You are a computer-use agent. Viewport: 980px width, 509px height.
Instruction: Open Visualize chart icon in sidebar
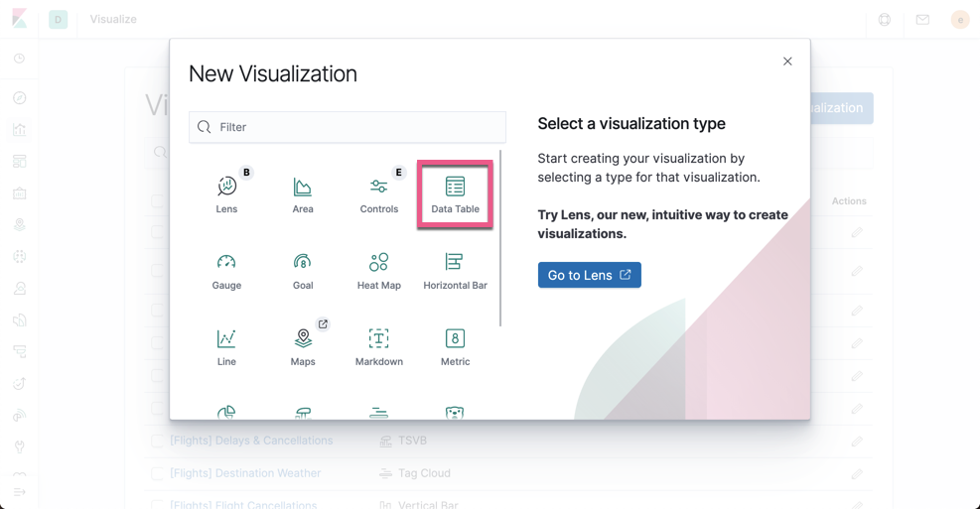[20, 129]
